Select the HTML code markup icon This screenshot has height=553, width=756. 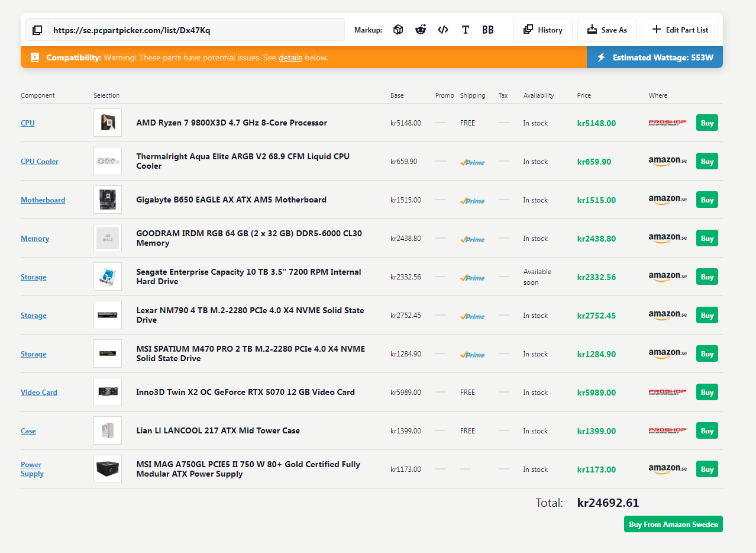tap(442, 30)
